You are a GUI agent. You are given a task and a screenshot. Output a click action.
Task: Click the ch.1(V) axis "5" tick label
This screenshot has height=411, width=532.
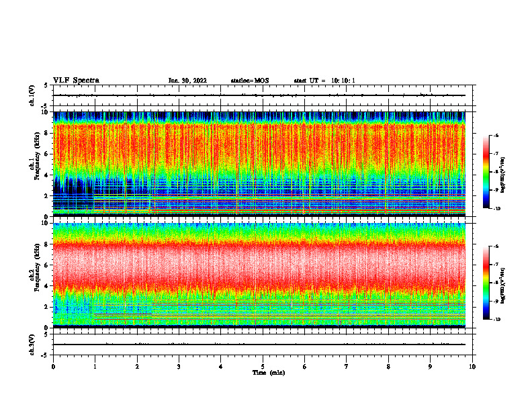pos(46,85)
